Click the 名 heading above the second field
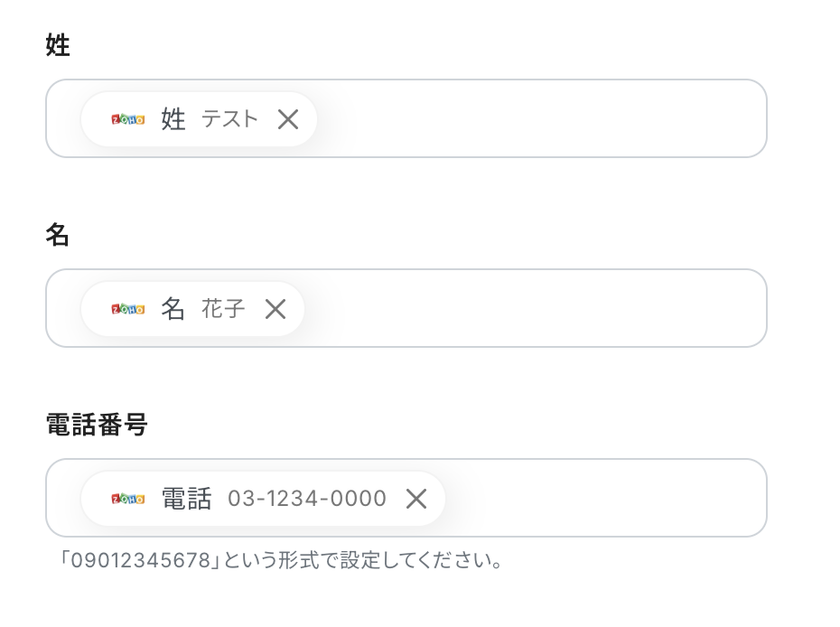Screen dimensions: 840x627 [58, 235]
